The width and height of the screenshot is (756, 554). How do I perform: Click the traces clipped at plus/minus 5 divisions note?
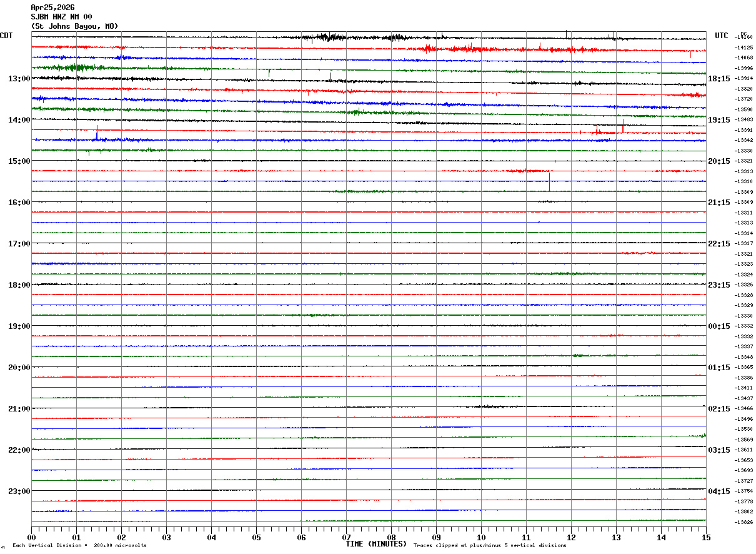click(490, 546)
